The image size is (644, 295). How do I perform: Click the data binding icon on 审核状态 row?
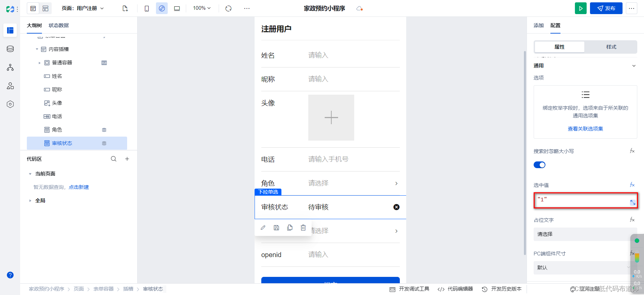104,143
